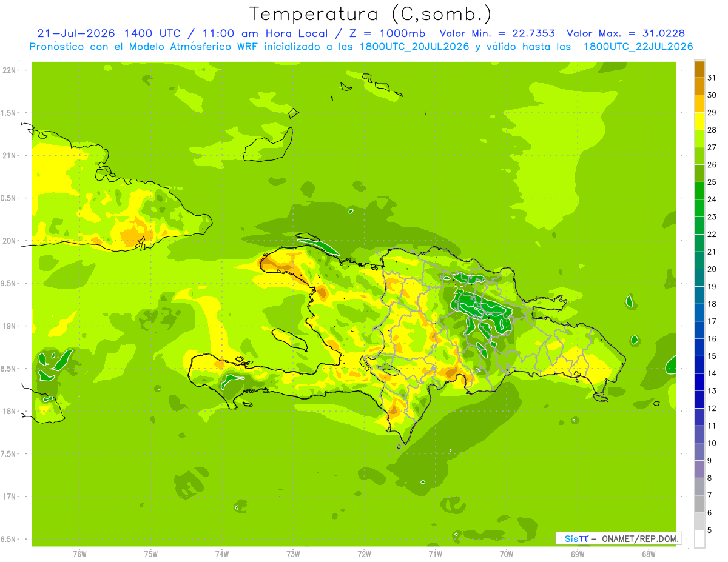
Task: Click the legend value '11'
Action: (712, 426)
